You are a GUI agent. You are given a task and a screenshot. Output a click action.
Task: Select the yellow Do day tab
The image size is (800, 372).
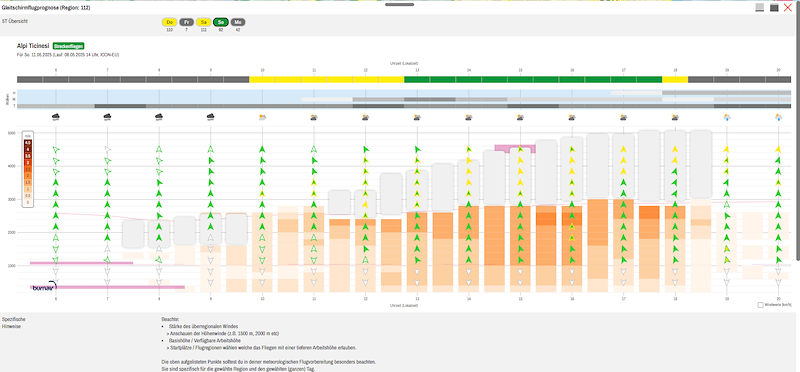tap(169, 22)
